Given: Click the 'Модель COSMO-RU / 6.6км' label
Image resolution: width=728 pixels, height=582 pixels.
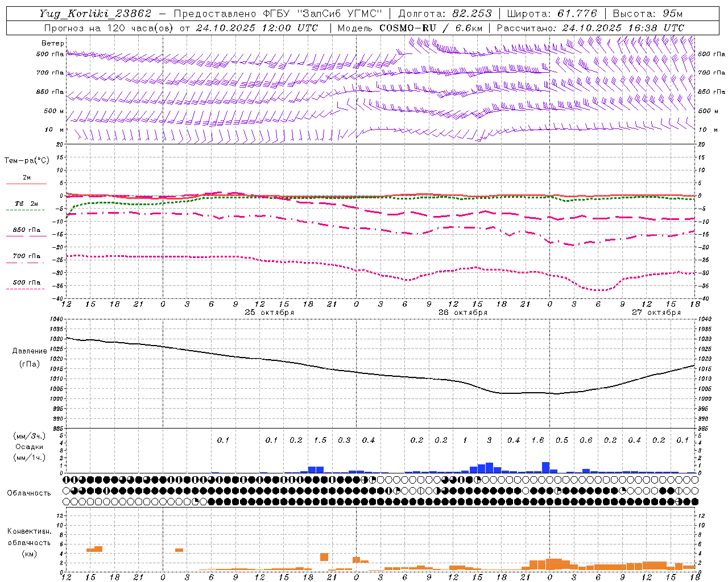Looking at the screenshot, I should tap(409, 28).
